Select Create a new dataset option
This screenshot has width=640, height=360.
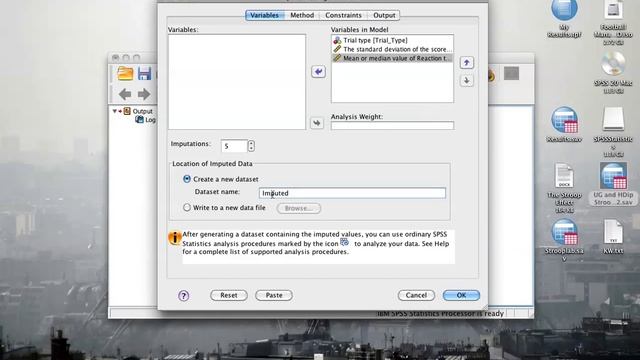(187, 179)
